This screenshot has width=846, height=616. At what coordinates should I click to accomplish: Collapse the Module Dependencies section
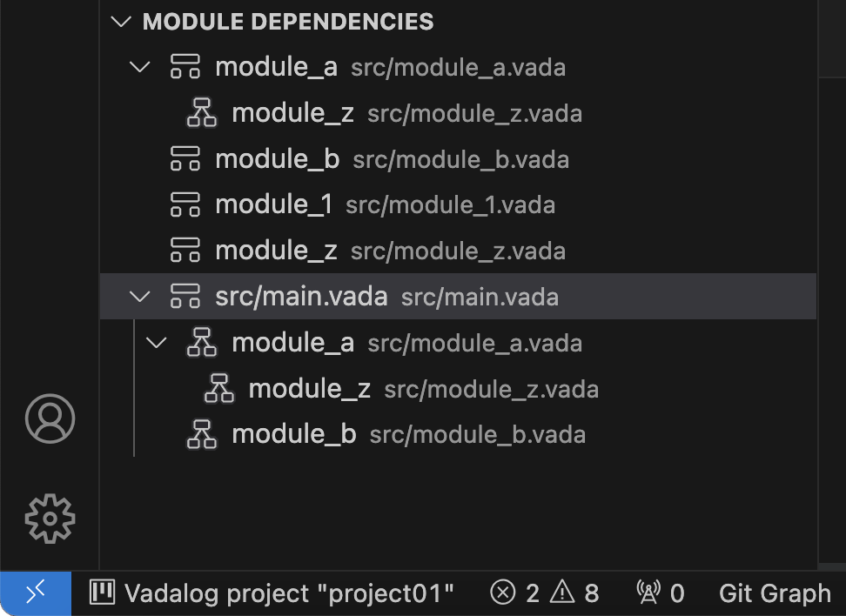121,22
